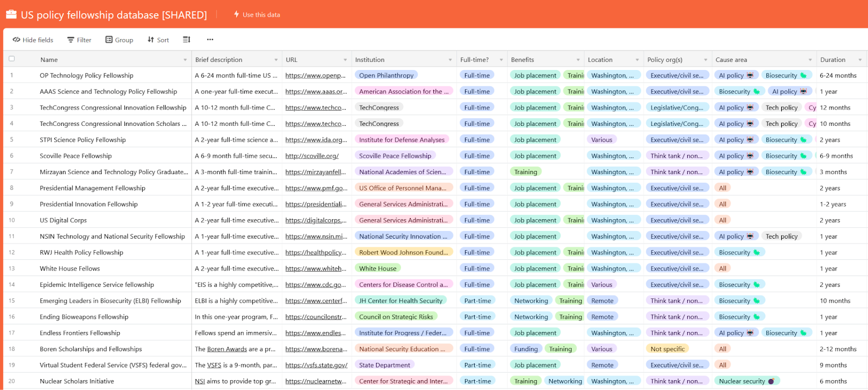The image size is (868, 390).
Task: Click the Hide fields button
Action: (33, 40)
